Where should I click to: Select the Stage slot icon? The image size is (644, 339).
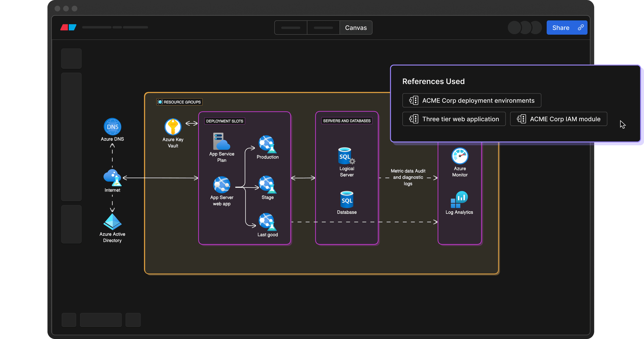tap(268, 185)
